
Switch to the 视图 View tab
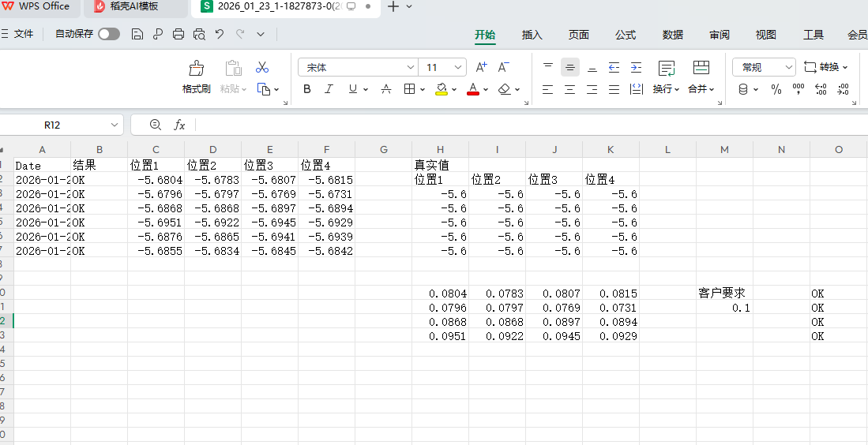[766, 35]
